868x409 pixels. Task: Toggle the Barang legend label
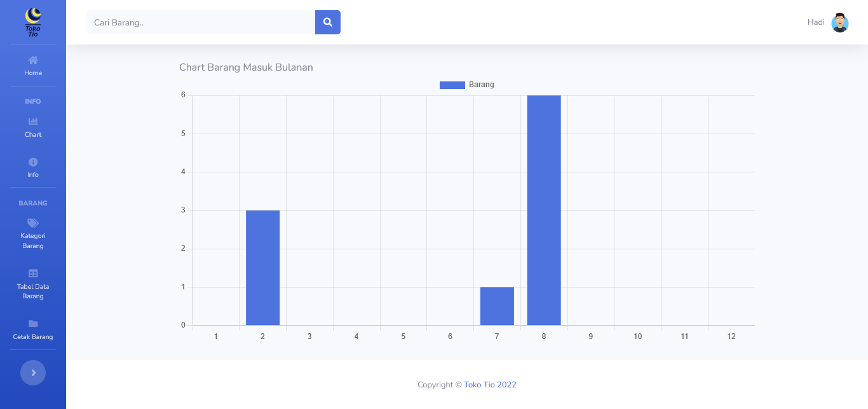click(481, 85)
